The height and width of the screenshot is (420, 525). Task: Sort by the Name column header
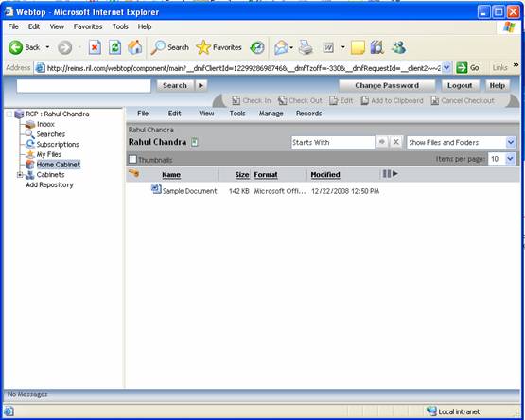pos(171,174)
